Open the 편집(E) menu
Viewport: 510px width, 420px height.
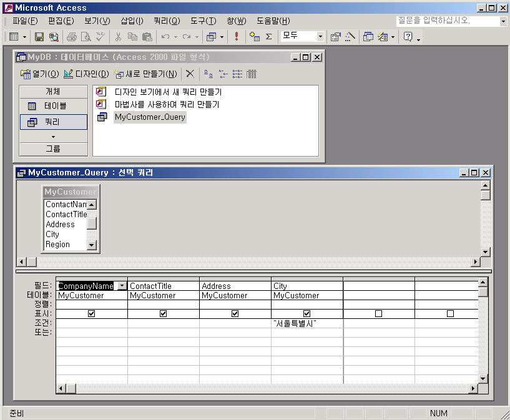click(x=61, y=21)
